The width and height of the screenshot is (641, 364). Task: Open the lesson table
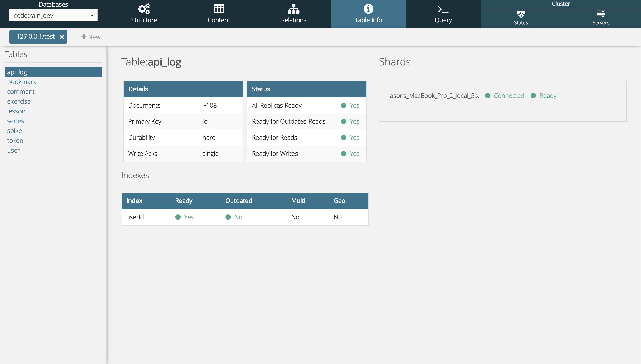(x=16, y=111)
